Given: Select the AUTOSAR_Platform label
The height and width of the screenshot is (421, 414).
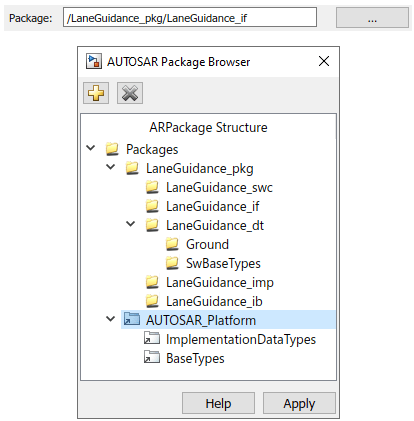Looking at the screenshot, I should pos(201,320).
